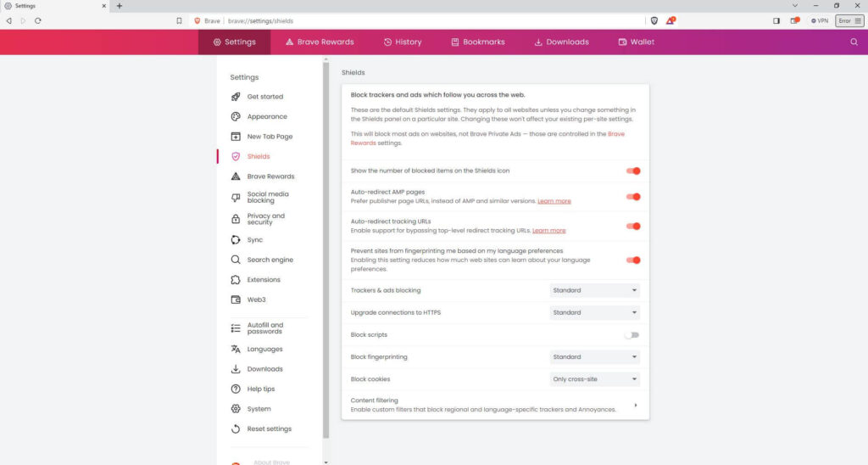Open Block cookies dropdown

coord(594,379)
